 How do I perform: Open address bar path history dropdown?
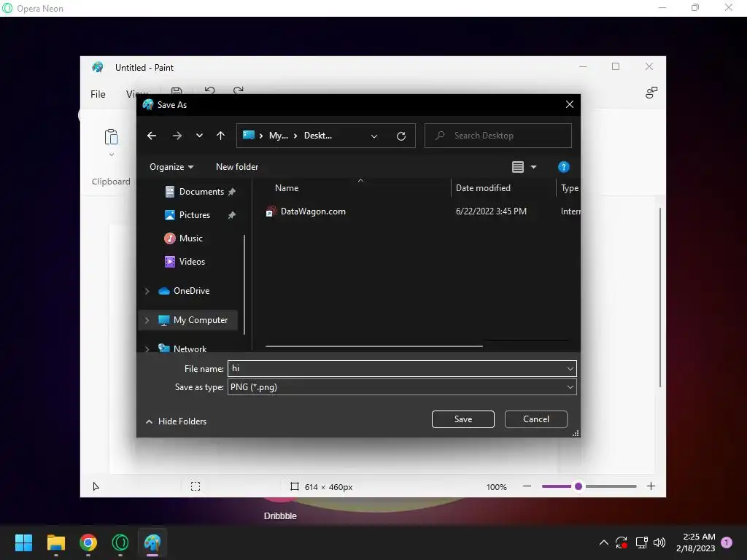point(374,136)
